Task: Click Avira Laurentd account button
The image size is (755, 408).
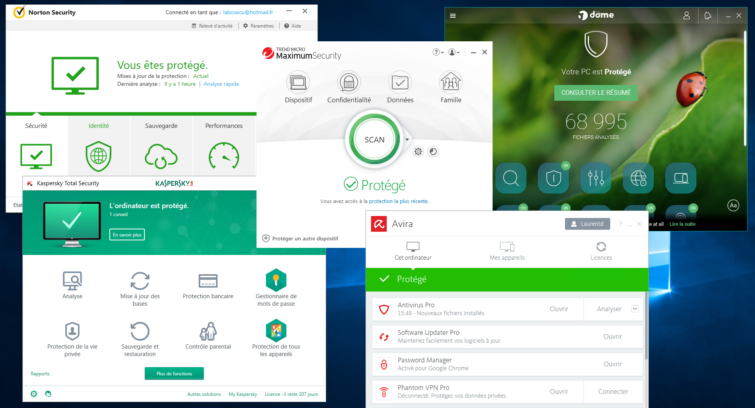Action: 587,224
